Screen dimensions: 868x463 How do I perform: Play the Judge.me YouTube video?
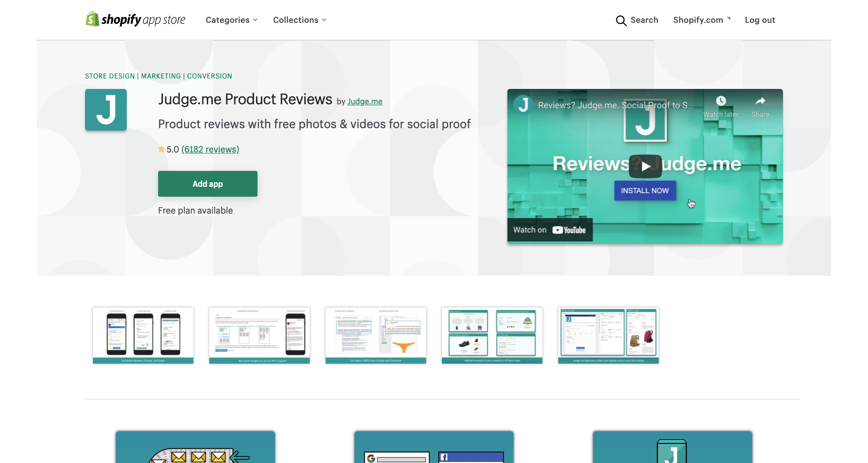pyautogui.click(x=645, y=166)
